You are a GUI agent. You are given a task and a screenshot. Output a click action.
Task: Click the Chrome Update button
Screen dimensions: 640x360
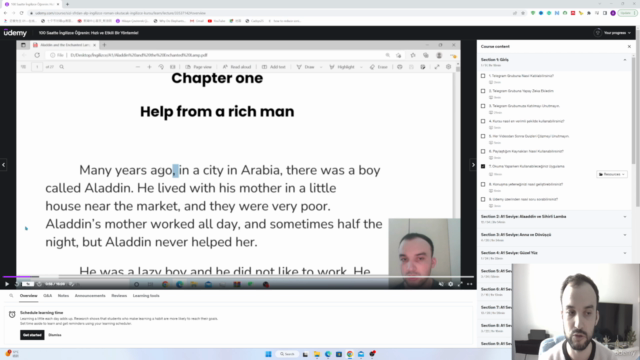[627, 13]
